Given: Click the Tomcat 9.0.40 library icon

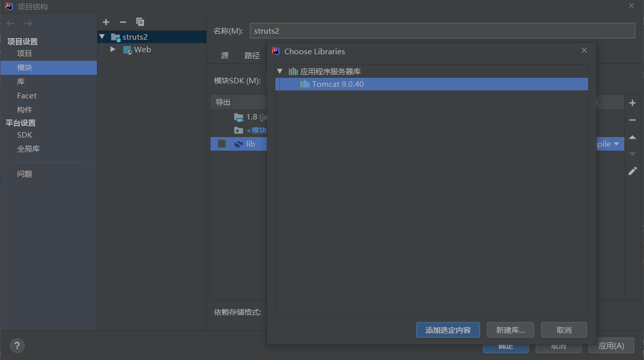Looking at the screenshot, I should [x=305, y=84].
